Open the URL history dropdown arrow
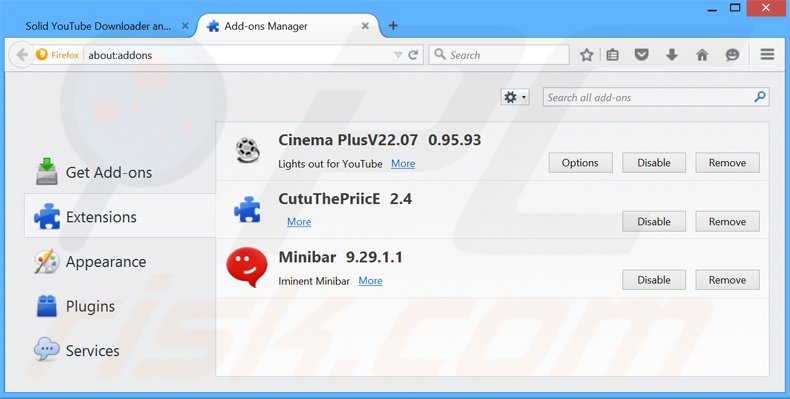 click(x=398, y=55)
